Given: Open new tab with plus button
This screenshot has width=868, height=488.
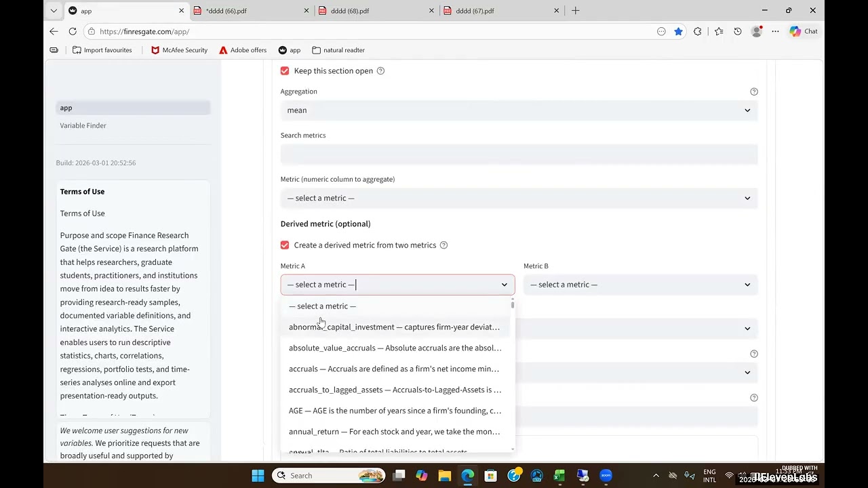Looking at the screenshot, I should (x=575, y=10).
